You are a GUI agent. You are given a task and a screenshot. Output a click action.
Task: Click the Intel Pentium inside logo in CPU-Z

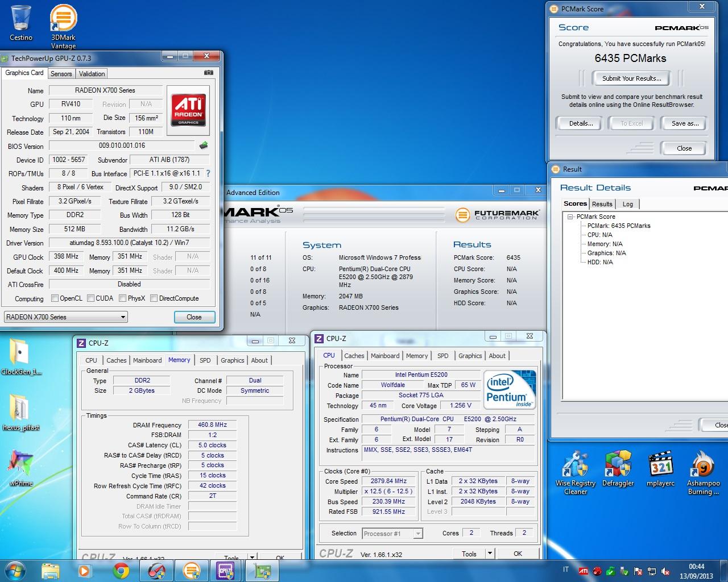[x=510, y=389]
